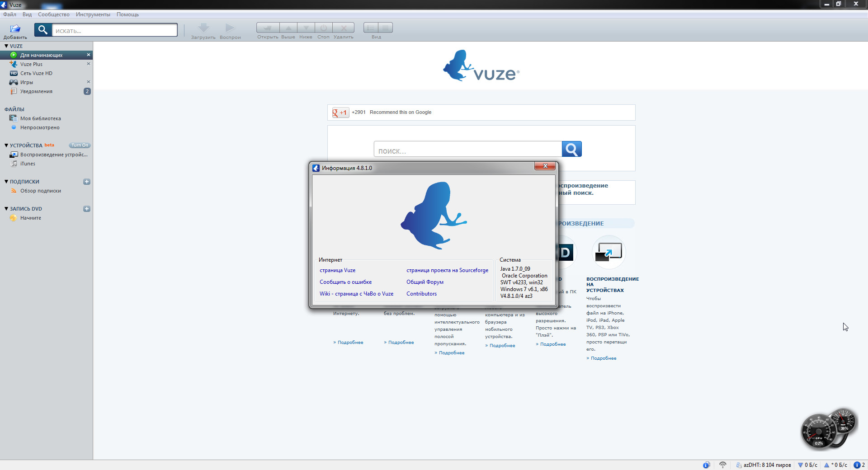Open Моя библиотека via its icon
The image size is (868, 470).
[x=14, y=118]
